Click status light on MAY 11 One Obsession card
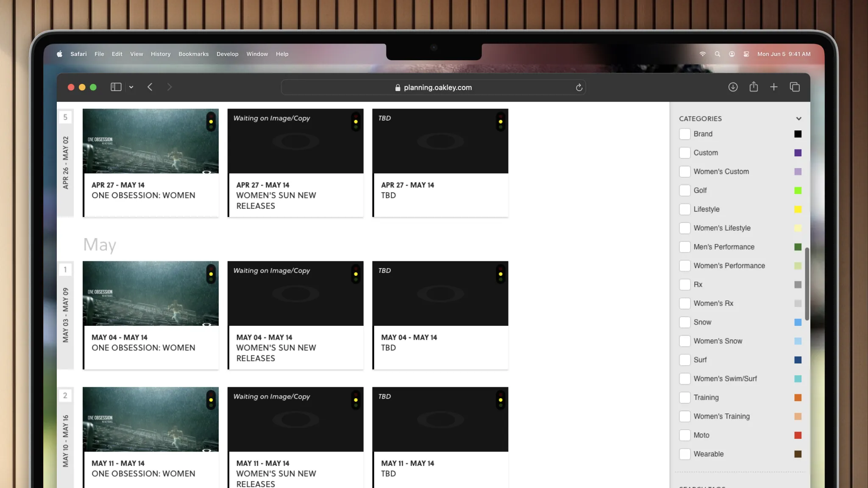The image size is (868, 488). 211,400
